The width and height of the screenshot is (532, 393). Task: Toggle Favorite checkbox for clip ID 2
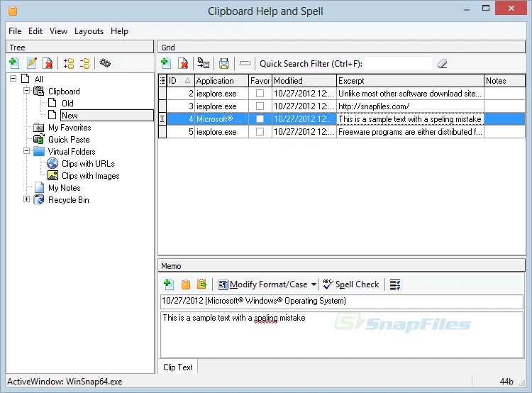click(x=260, y=94)
